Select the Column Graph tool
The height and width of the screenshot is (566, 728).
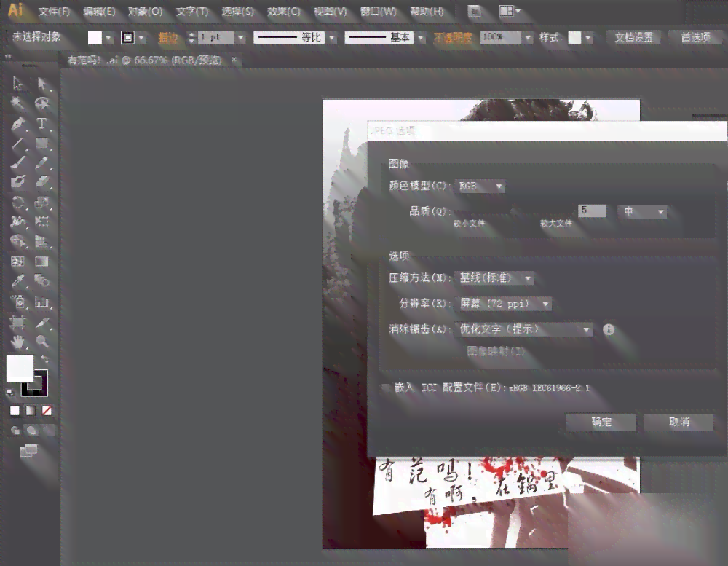point(41,302)
